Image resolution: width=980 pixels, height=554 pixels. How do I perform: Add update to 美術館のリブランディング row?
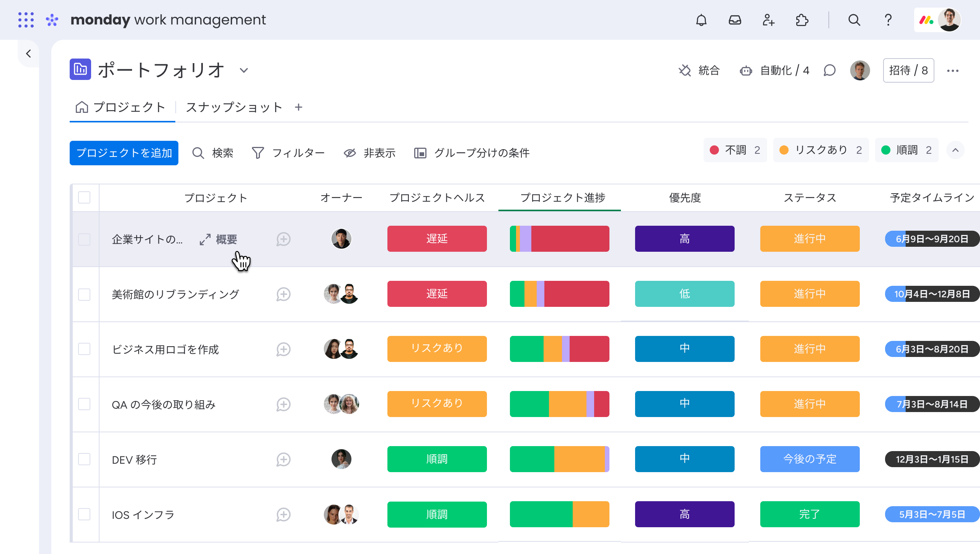[283, 294]
